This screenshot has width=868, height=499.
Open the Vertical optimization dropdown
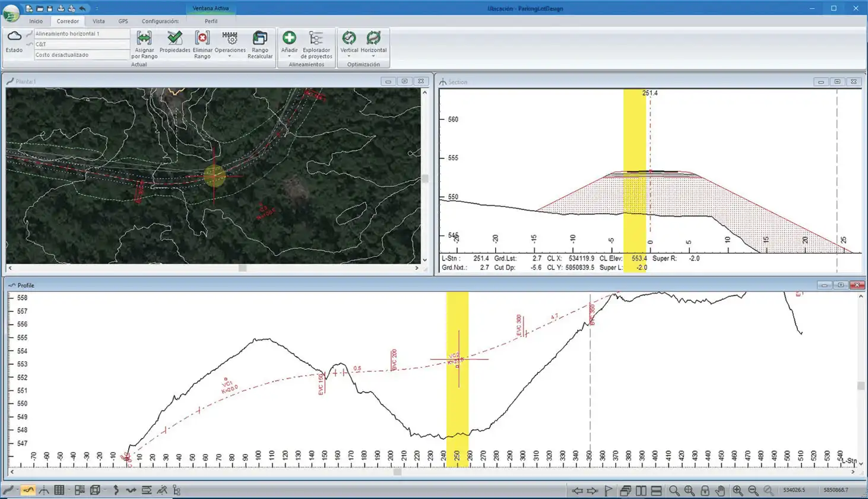pyautogui.click(x=349, y=56)
